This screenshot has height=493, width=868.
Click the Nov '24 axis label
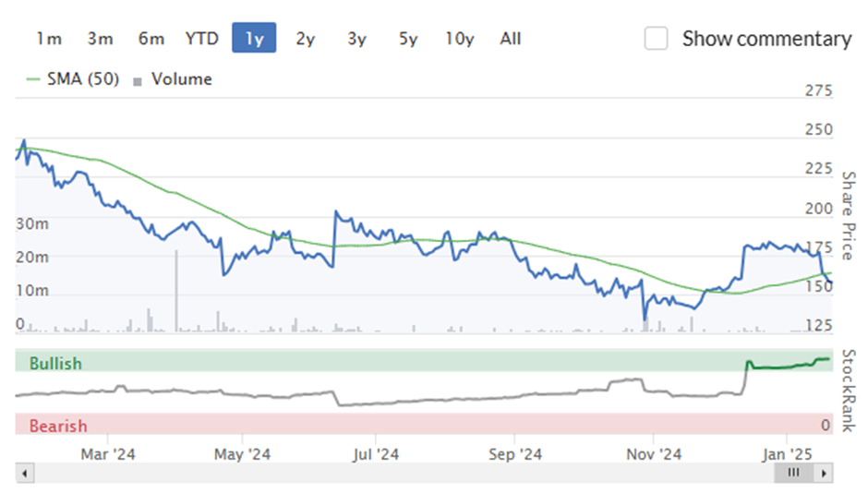click(654, 454)
